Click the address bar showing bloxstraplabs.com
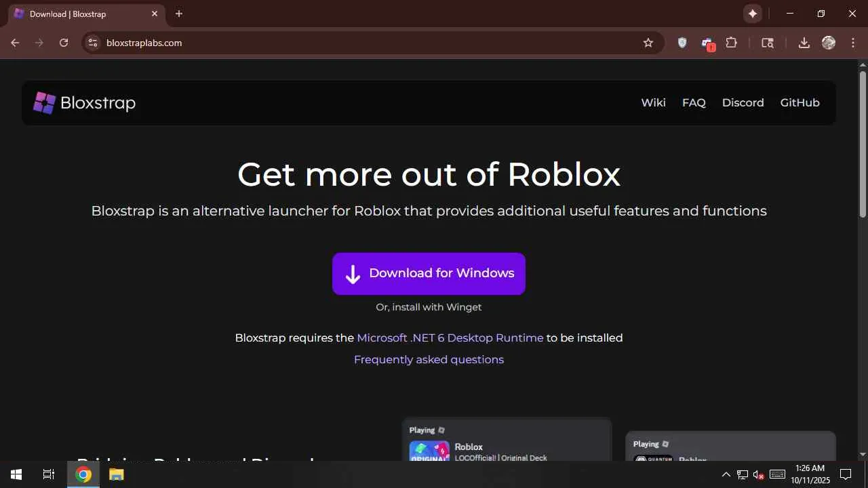The width and height of the screenshot is (868, 488). [373, 43]
